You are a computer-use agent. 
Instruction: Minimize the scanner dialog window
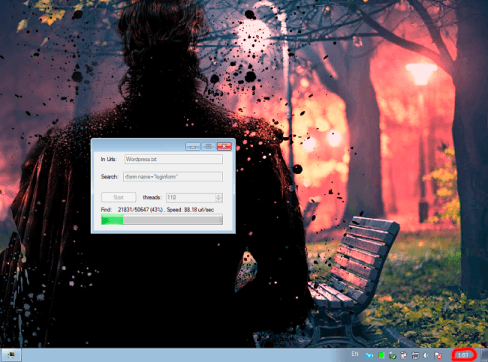(193, 146)
